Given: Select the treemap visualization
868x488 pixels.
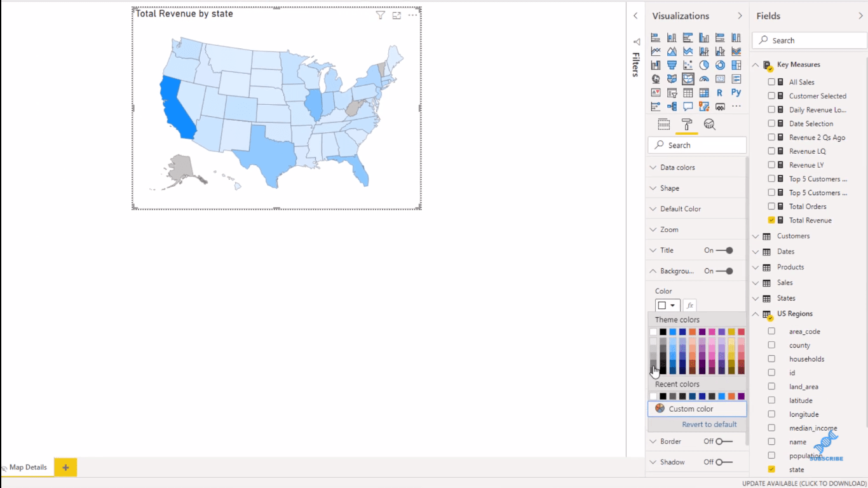Looking at the screenshot, I should [736, 65].
